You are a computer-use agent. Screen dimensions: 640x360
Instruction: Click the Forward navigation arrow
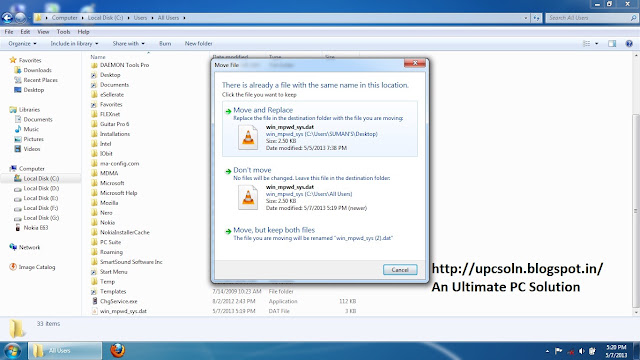point(20,18)
